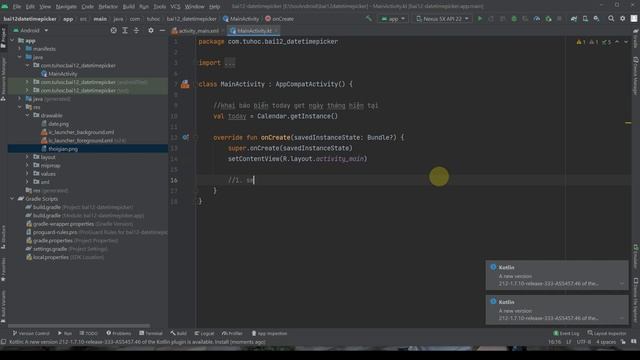
Task: Click the Attach Debugger icon in the toolbar
Action: 548,19
